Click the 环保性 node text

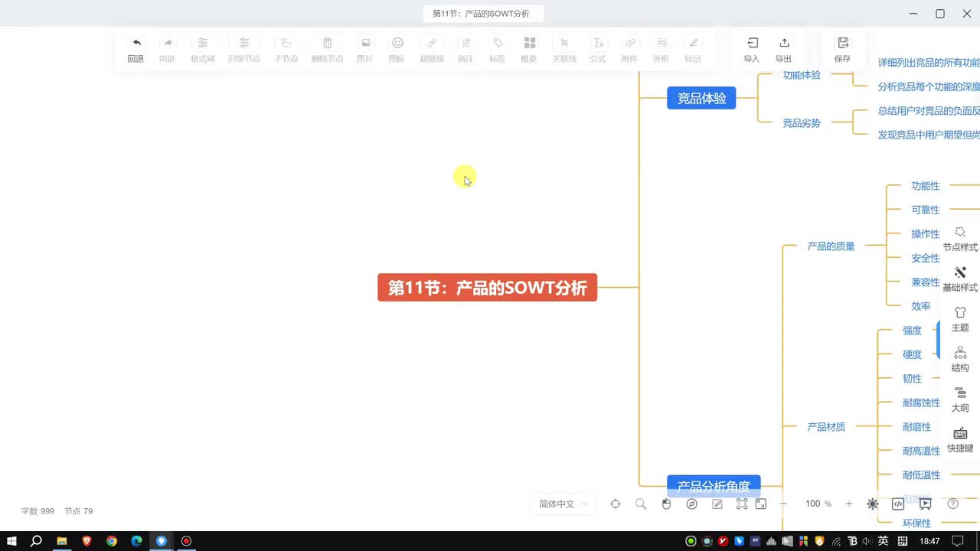[x=917, y=523]
